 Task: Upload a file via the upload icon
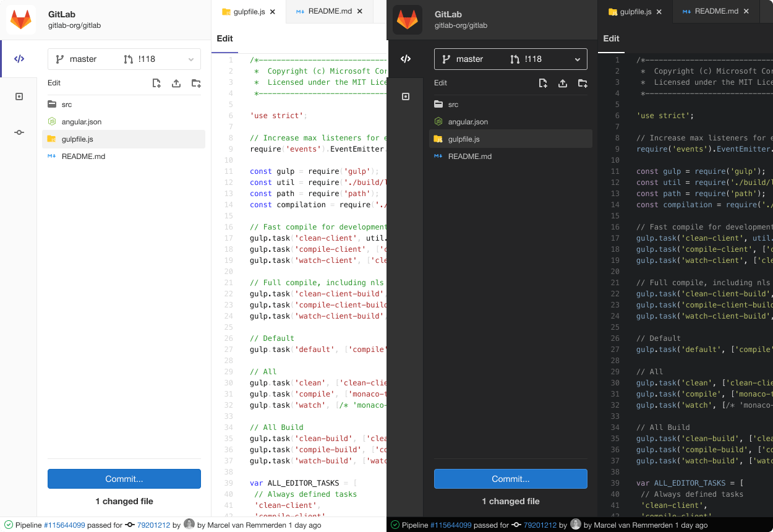click(176, 82)
